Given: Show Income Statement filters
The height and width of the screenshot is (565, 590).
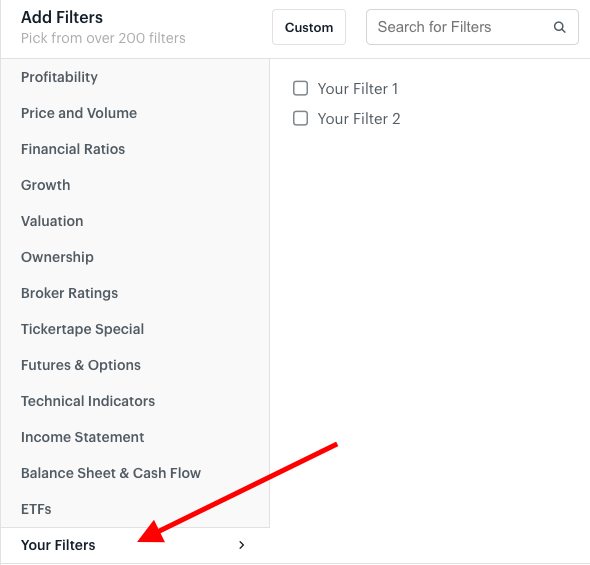Looking at the screenshot, I should click(x=82, y=437).
